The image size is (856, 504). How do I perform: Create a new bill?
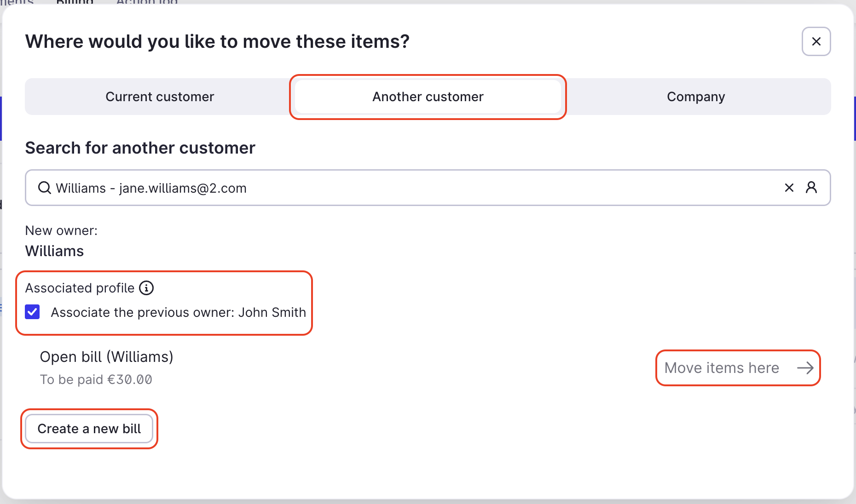pos(89,429)
